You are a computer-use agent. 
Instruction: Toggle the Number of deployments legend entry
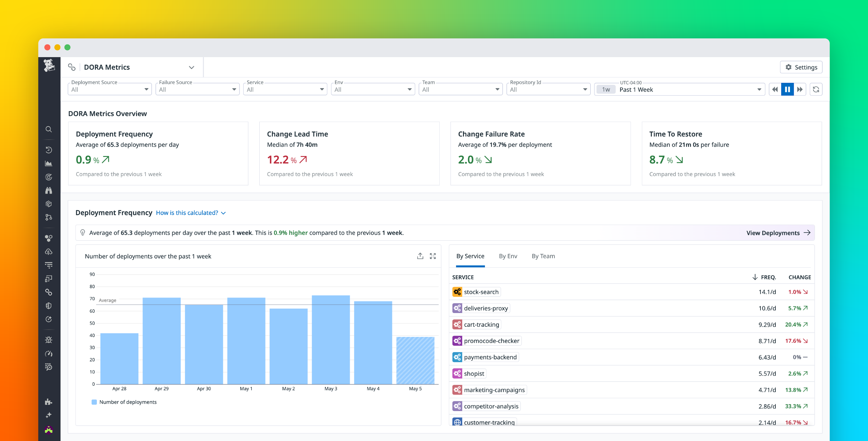(125, 402)
